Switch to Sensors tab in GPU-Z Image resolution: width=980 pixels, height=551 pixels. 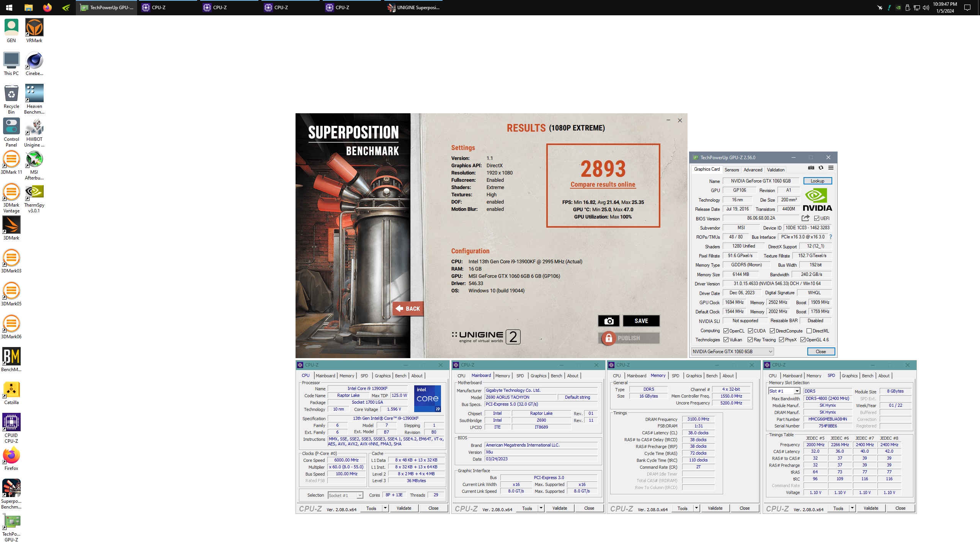tap(732, 170)
